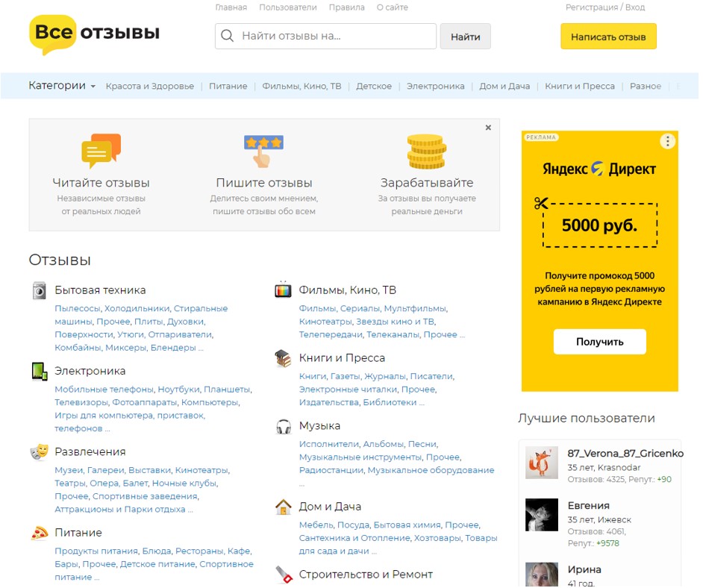703x588 pixels.
Task: Open Пылесосы link
Action: [x=77, y=308]
